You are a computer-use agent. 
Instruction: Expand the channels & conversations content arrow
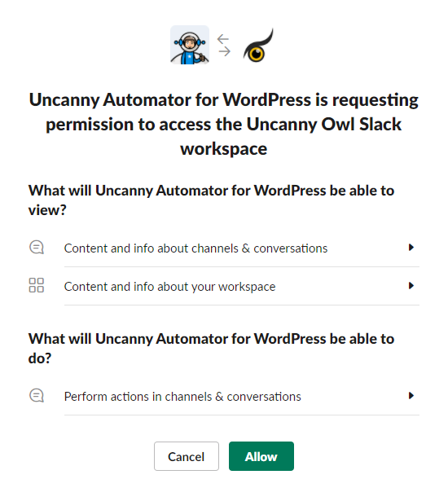(411, 248)
